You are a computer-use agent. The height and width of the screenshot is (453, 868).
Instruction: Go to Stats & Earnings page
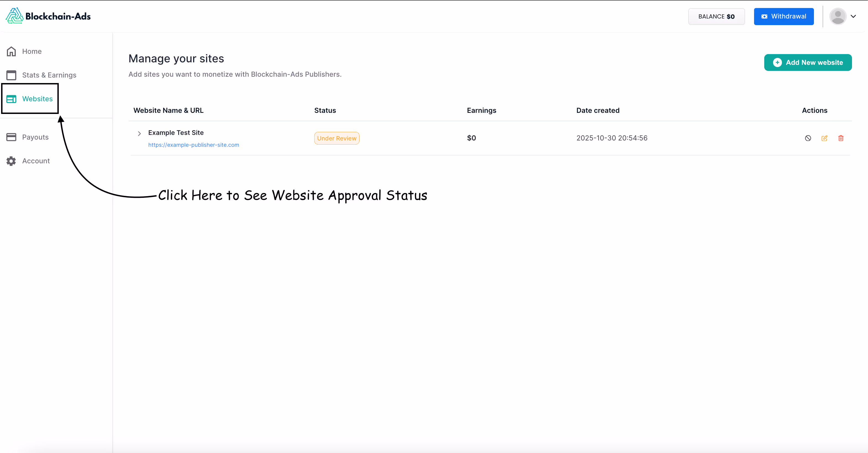[x=49, y=75]
